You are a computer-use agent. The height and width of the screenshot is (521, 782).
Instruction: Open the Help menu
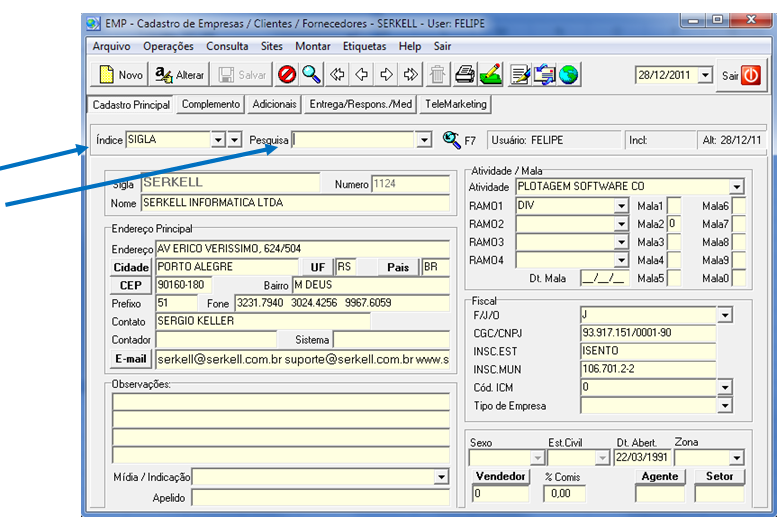tap(409, 46)
